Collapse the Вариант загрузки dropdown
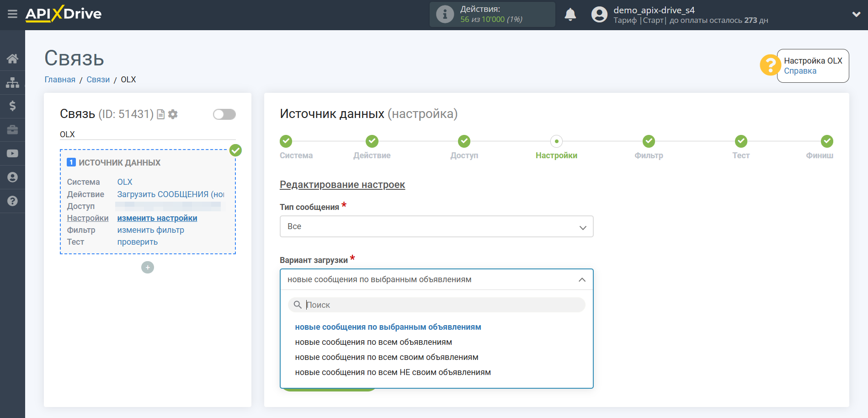The height and width of the screenshot is (418, 868). coord(437,279)
